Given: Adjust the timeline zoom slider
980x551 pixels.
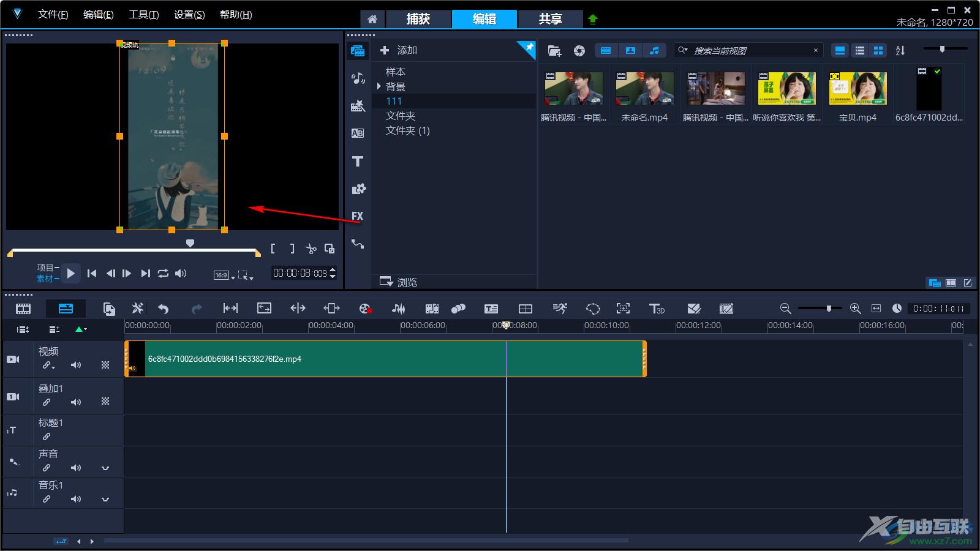Looking at the screenshot, I should pos(820,309).
